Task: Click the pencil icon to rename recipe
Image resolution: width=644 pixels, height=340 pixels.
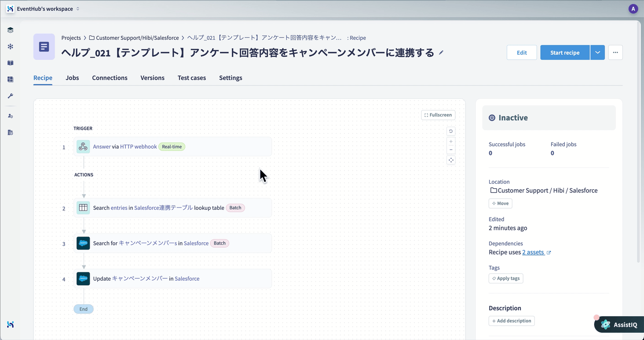Action: (x=441, y=53)
